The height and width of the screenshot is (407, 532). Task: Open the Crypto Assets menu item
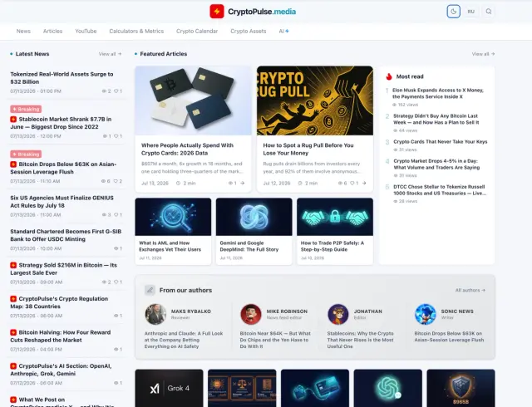249,32
